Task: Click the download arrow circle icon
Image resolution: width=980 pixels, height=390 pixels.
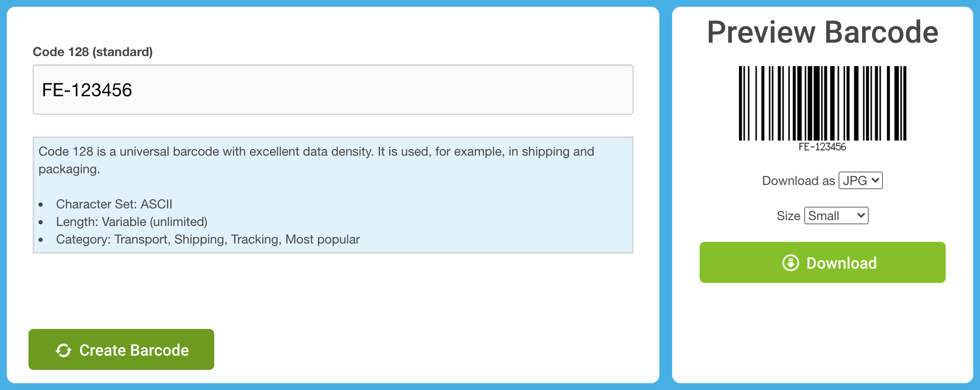Action: click(790, 263)
